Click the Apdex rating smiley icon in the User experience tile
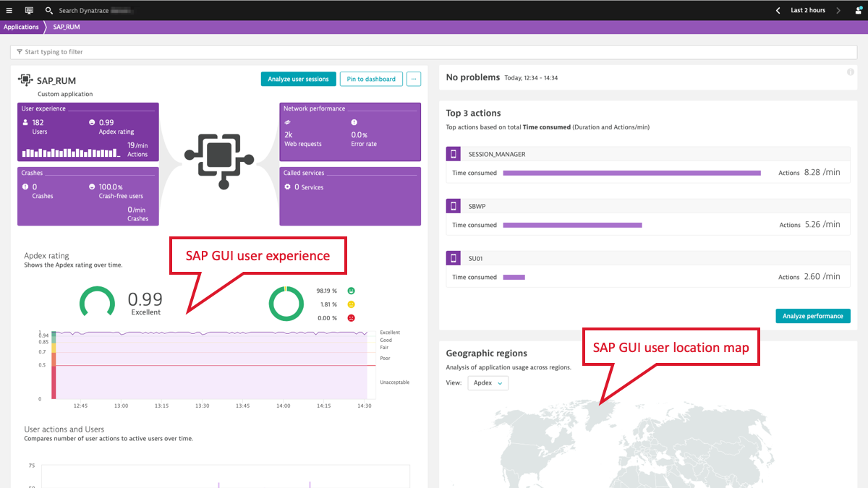Viewport: 868px width, 488px height. [92, 123]
